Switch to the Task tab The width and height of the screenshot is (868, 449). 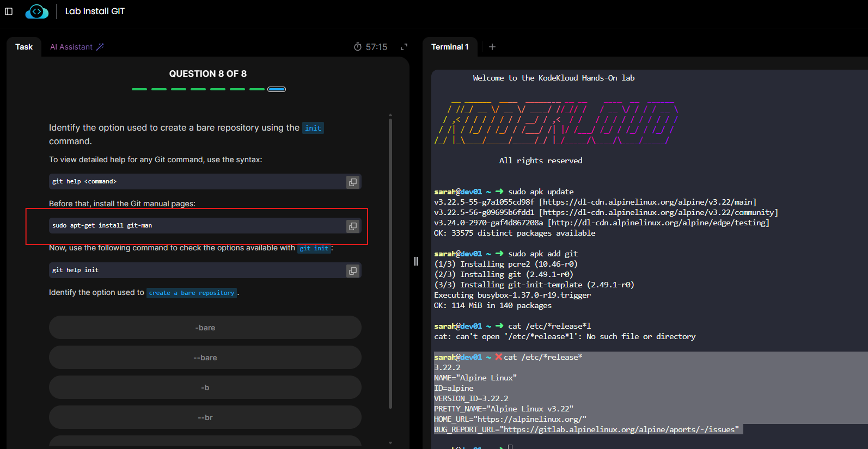(x=24, y=47)
